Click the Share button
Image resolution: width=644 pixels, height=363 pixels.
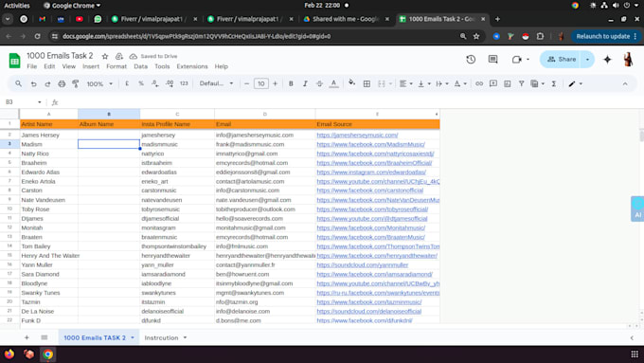(561, 59)
